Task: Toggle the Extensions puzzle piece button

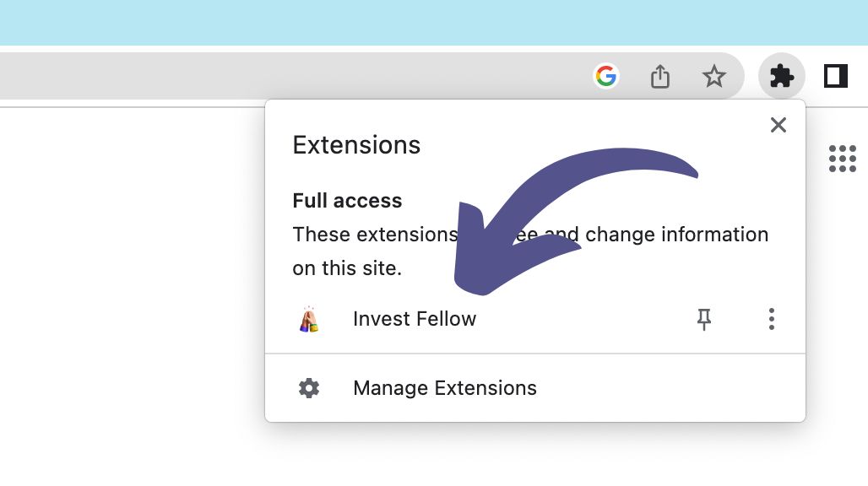Action: (x=782, y=77)
